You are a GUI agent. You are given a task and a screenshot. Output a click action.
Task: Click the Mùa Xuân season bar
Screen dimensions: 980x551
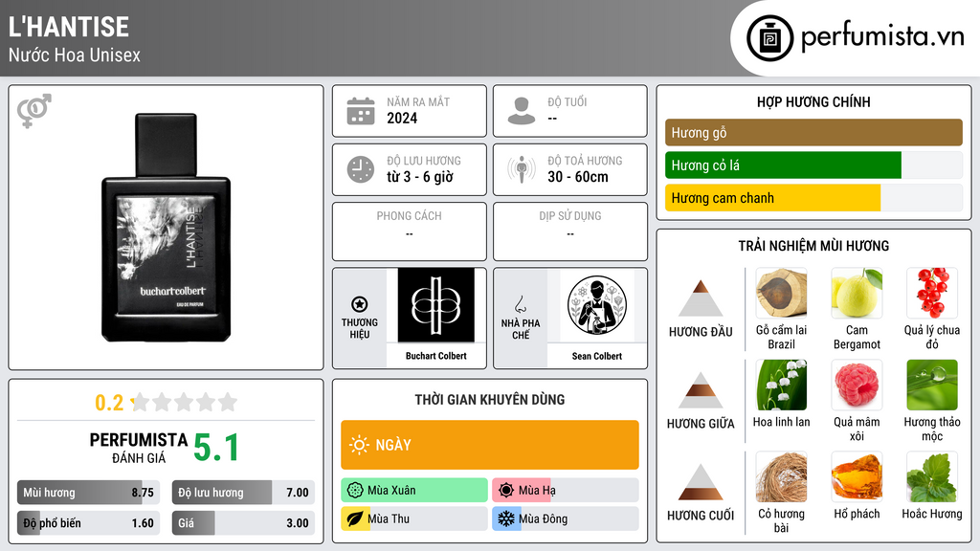tap(414, 490)
